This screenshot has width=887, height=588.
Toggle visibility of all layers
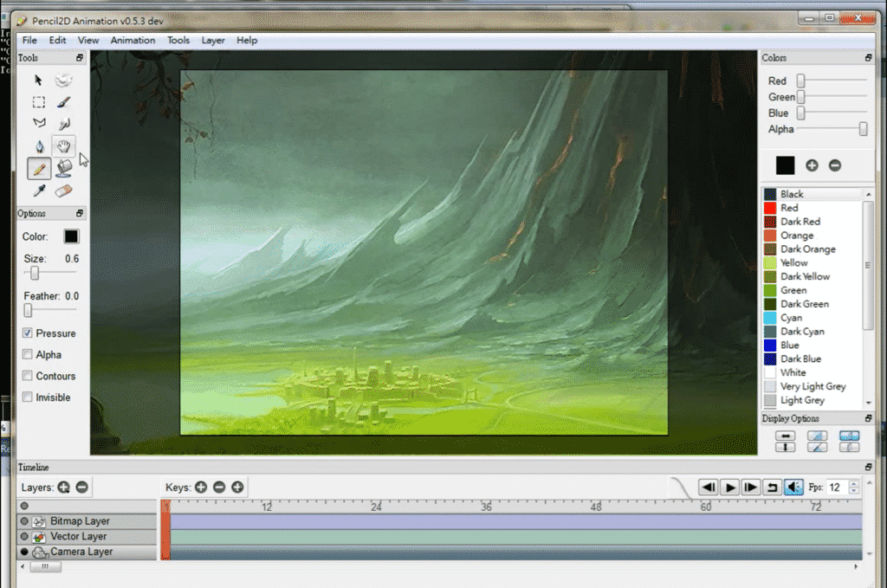tap(24, 506)
